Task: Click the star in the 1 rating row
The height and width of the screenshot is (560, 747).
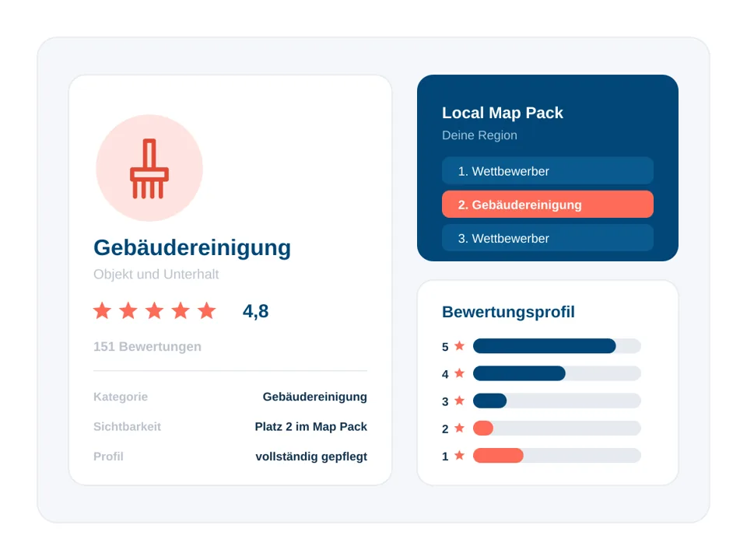Action: pyautogui.click(x=459, y=456)
